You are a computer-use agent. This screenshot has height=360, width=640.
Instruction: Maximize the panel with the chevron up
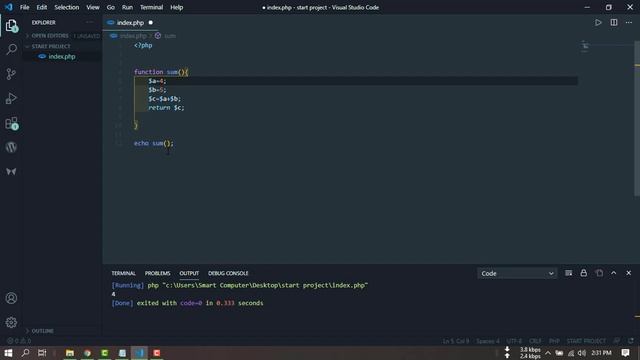(613, 273)
